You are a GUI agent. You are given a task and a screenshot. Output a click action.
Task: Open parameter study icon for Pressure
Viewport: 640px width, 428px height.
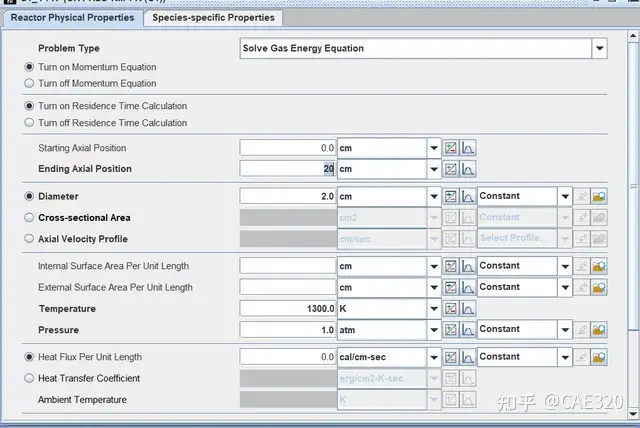coord(451,330)
